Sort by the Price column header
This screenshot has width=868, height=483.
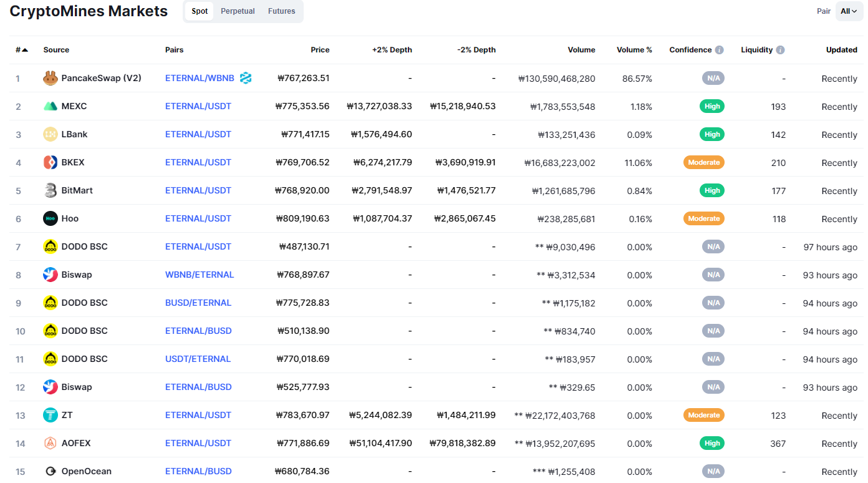click(320, 50)
